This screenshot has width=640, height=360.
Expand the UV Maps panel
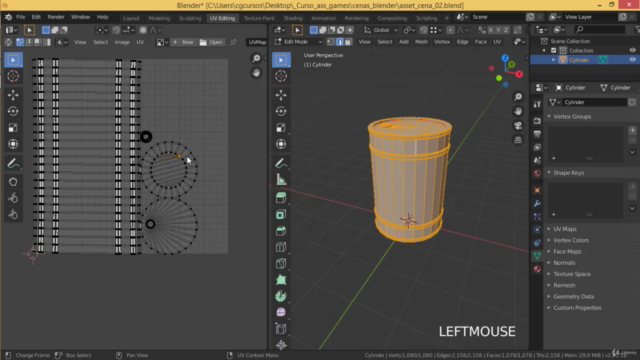pos(564,229)
